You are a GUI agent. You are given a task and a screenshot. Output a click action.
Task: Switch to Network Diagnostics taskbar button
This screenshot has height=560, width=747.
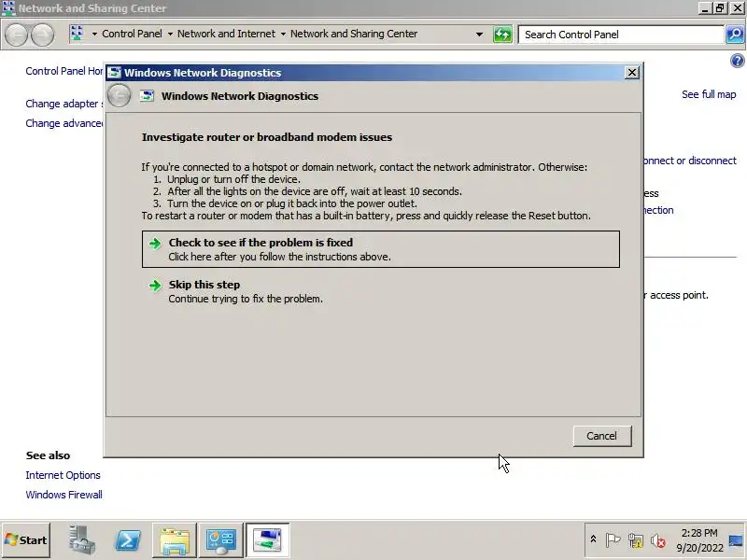pos(267,540)
